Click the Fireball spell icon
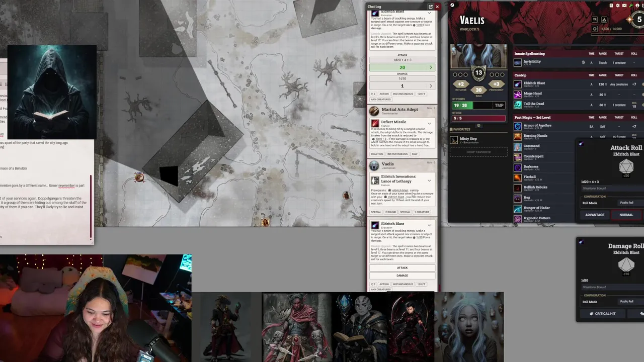Screen dimensions: 644x362 point(518,177)
